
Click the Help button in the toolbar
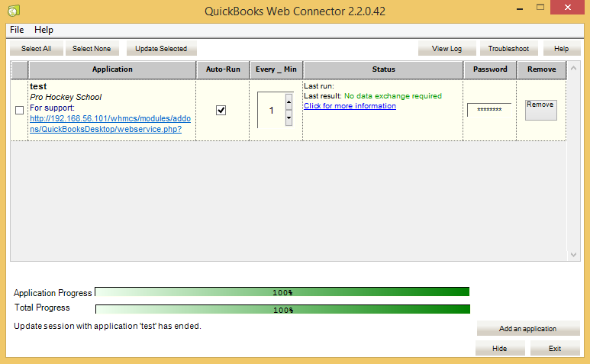(x=562, y=49)
